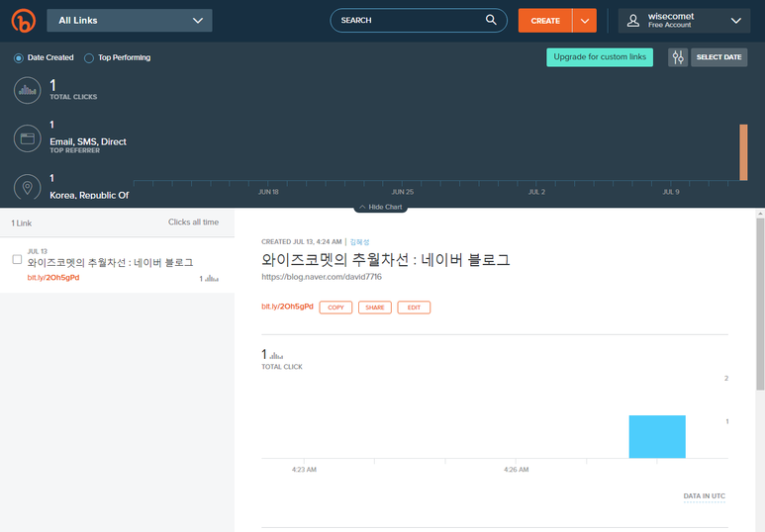Open the blog.naver.com/david7716 URL

(322, 277)
